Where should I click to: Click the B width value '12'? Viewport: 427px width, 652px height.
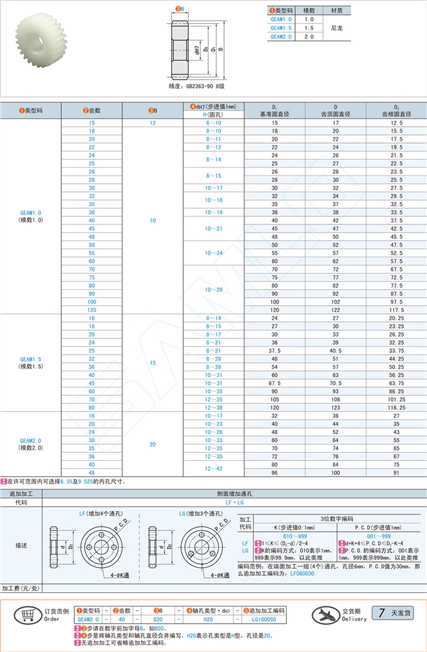153,123
